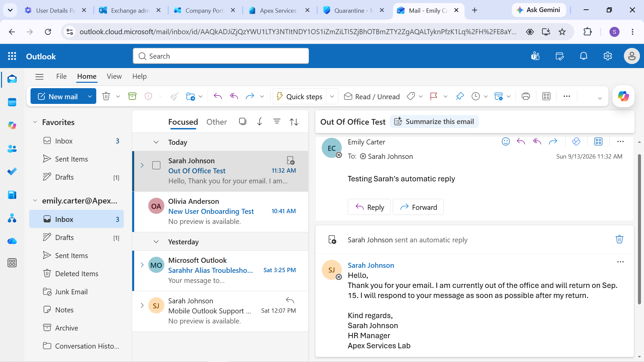Open Teams meet now icon in header
644x362 pixels.
click(x=535, y=56)
